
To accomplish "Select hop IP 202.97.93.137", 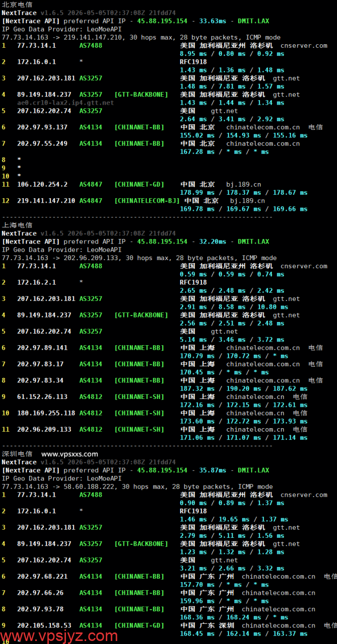I will (x=42, y=127).
